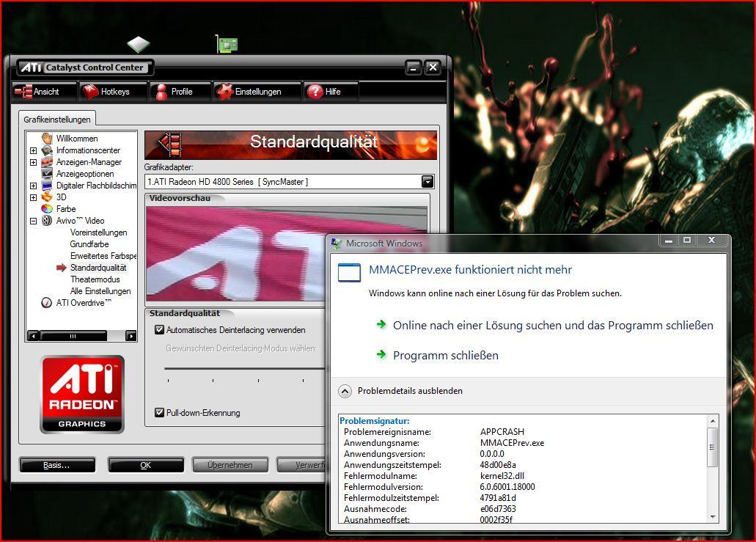756x542 pixels.
Task: Select Grundfarbe in the tree
Action: click(x=89, y=244)
